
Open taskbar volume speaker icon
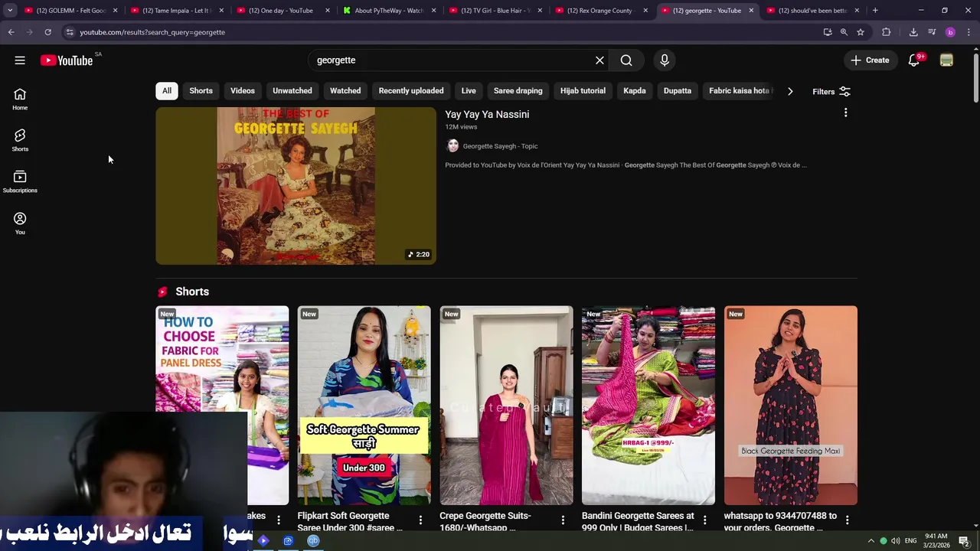895,541
